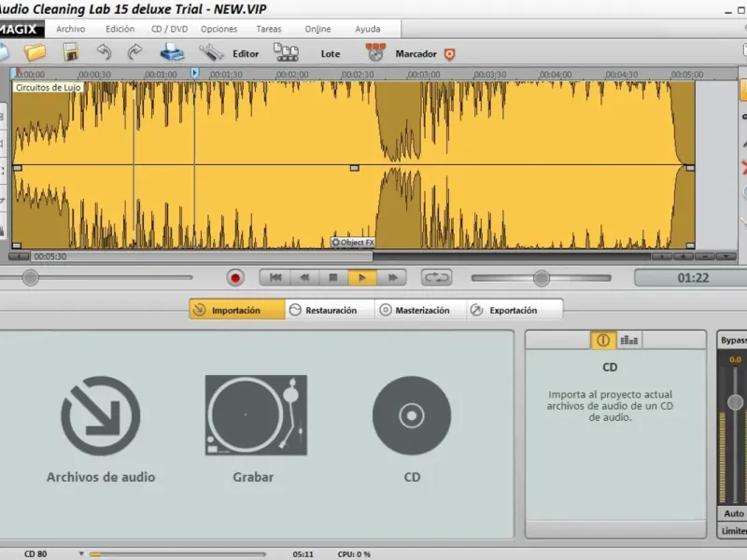Switch to the Importación tab
This screenshot has height=560, width=747.
pos(237,310)
